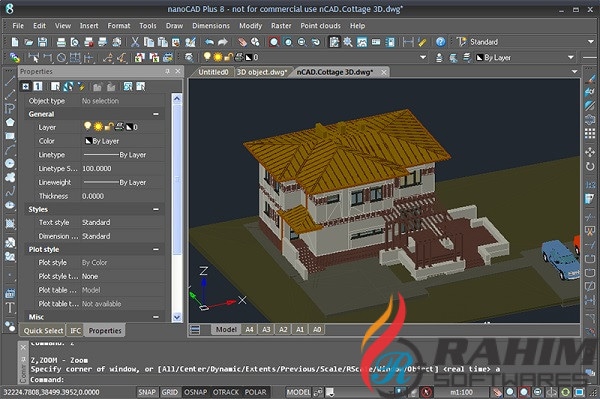Viewport: 600px width, 399px height.
Task: Save the drawing with the floppy disk icon
Action: tap(42, 42)
